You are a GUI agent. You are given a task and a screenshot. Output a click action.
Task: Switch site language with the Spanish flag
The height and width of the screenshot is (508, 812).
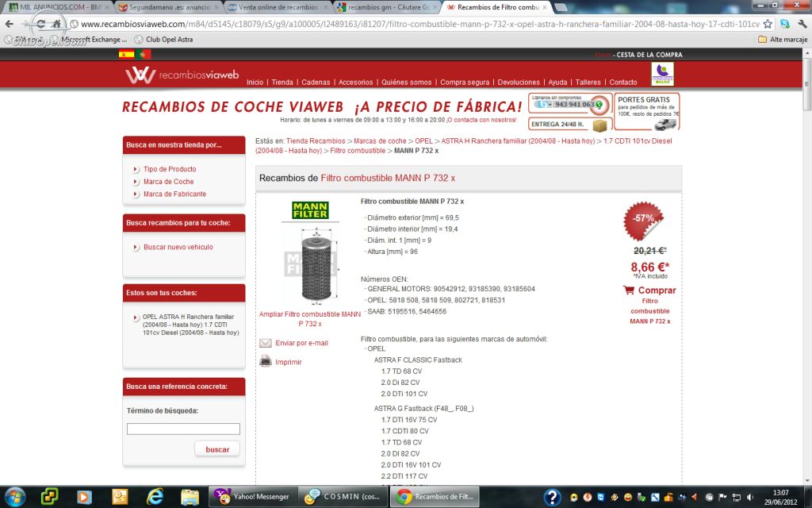tap(126, 54)
